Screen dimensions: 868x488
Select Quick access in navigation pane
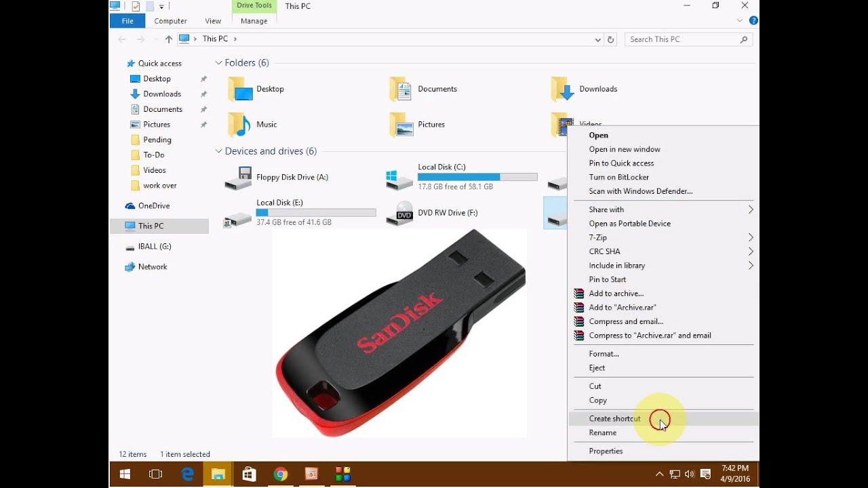pyautogui.click(x=159, y=63)
